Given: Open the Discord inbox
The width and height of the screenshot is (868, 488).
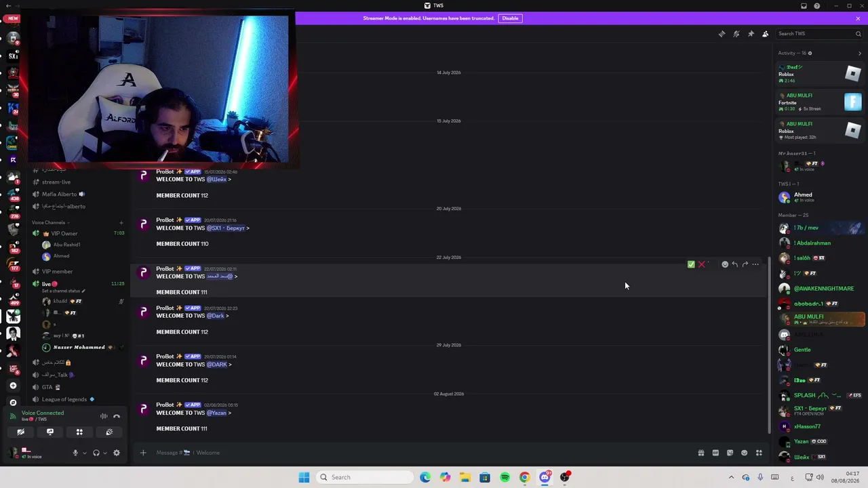Looking at the screenshot, I should click(x=804, y=6).
